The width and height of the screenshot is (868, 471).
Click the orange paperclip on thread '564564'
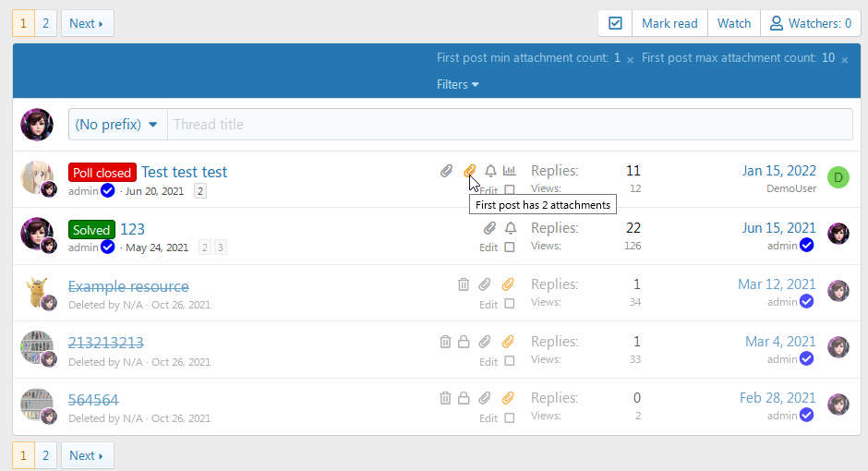(507, 398)
